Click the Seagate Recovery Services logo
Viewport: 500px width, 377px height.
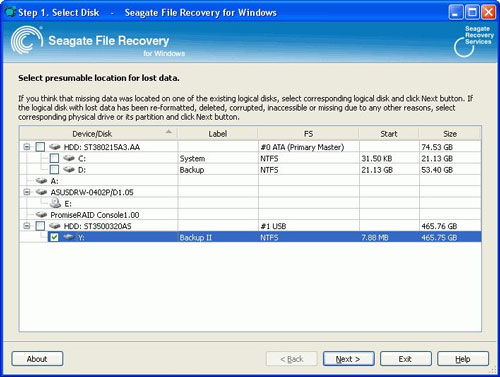473,41
